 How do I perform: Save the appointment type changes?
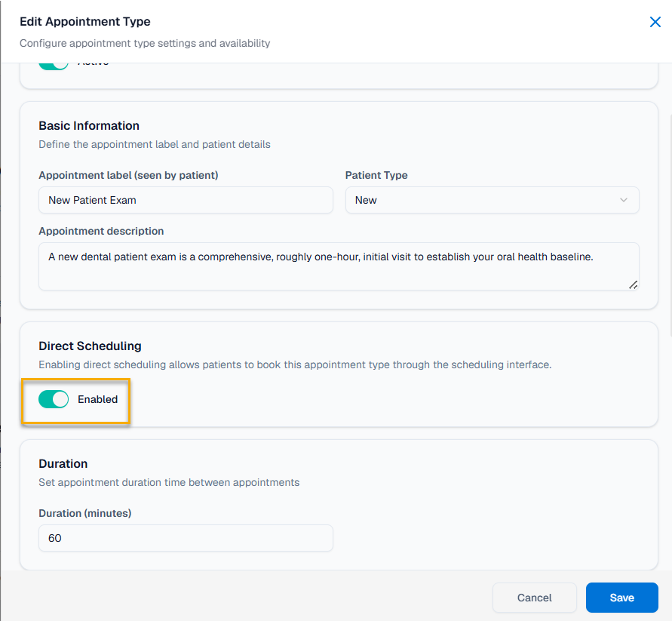coord(621,598)
